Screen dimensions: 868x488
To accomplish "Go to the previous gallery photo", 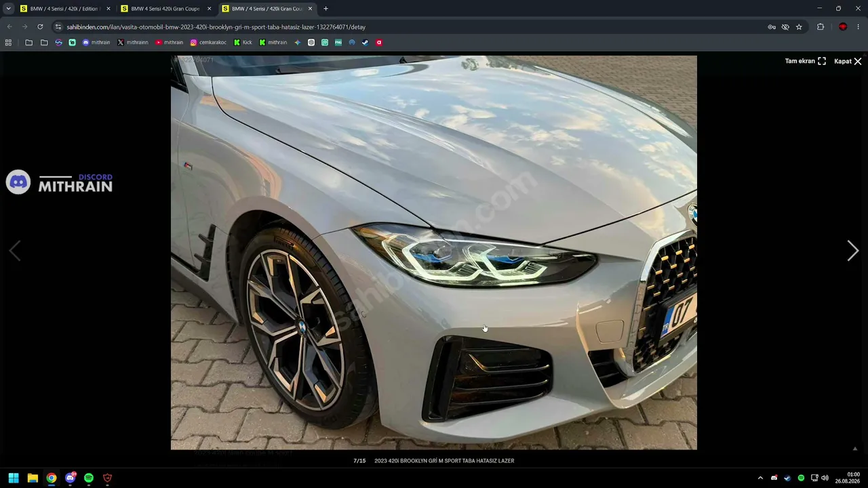I will 15,251.
